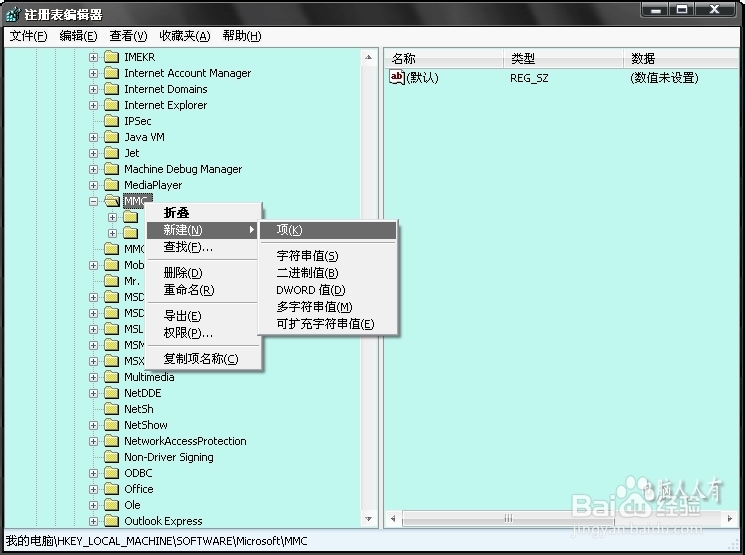Click the NetDDE folder icon
Viewport: 745px width, 555px height.
pos(112,393)
